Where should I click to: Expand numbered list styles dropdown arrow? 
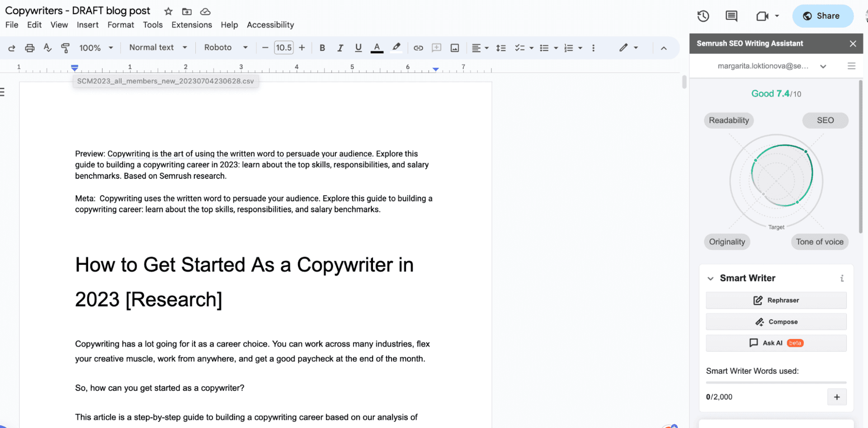pos(580,48)
